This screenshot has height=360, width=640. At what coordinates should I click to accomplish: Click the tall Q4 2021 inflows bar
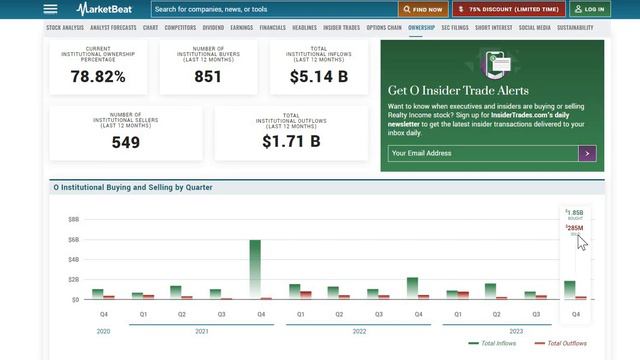(255, 269)
